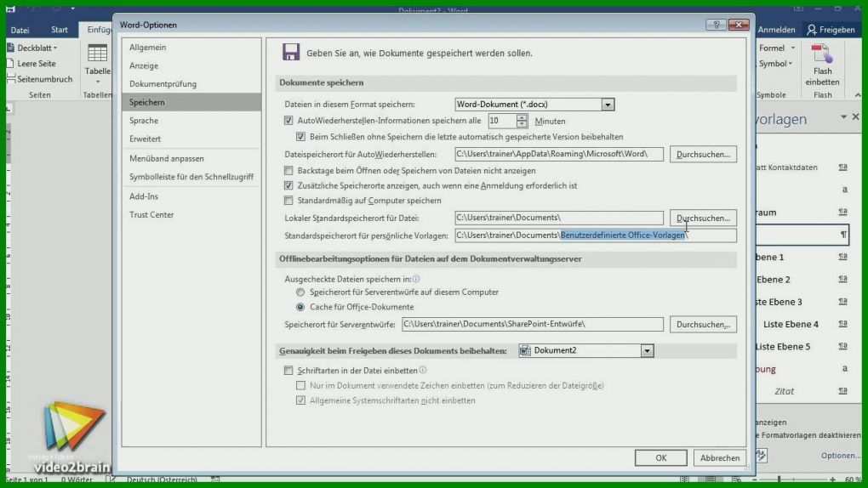Select Speicherort für Serverentwürfe radio button
868x488 pixels.
coord(300,292)
